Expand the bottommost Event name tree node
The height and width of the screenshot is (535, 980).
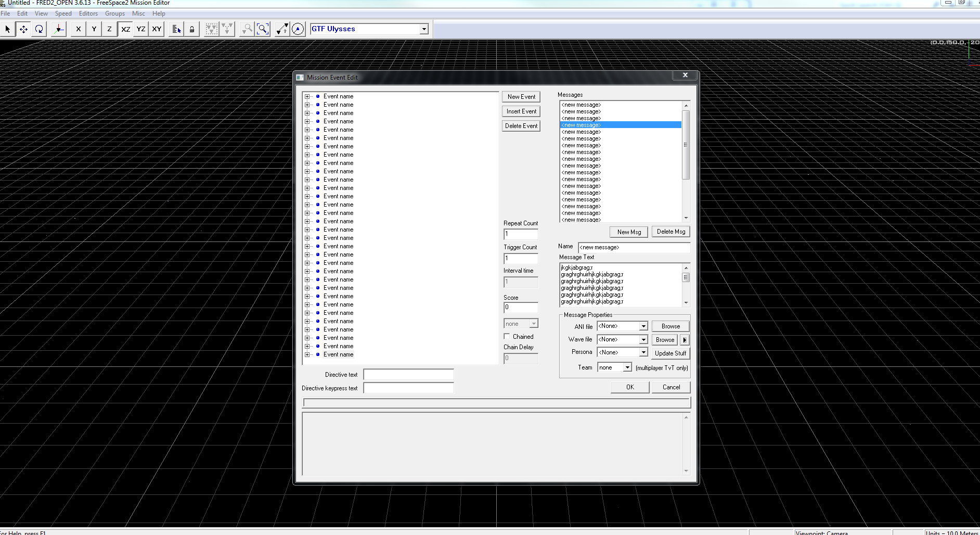[x=307, y=354]
